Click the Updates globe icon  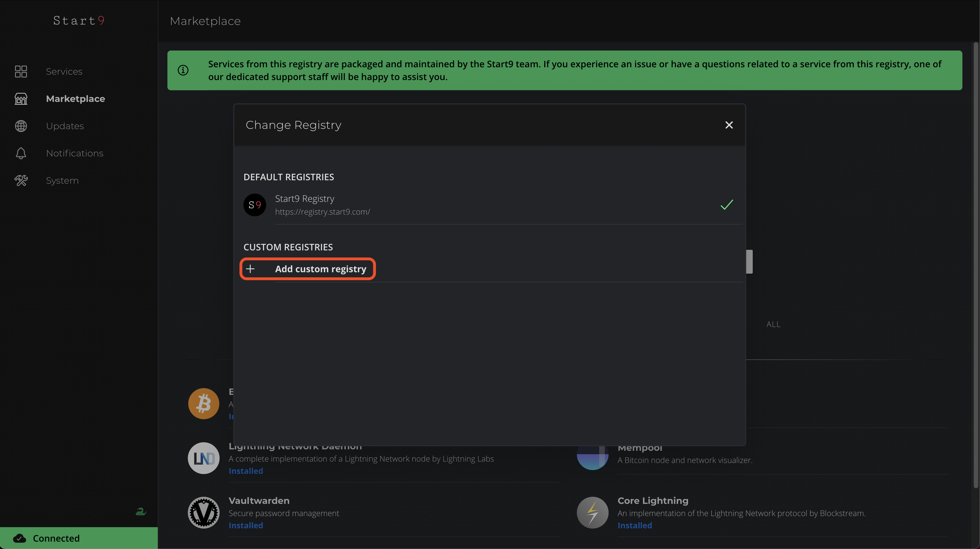point(21,126)
